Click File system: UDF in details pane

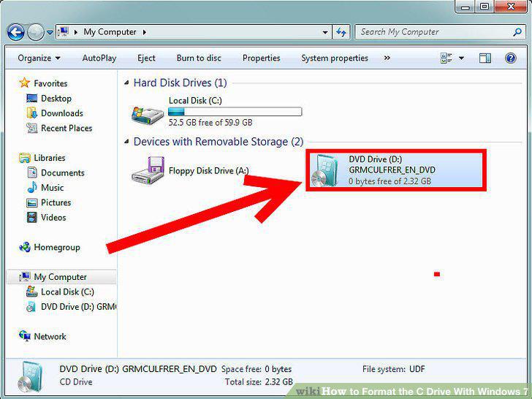click(394, 369)
